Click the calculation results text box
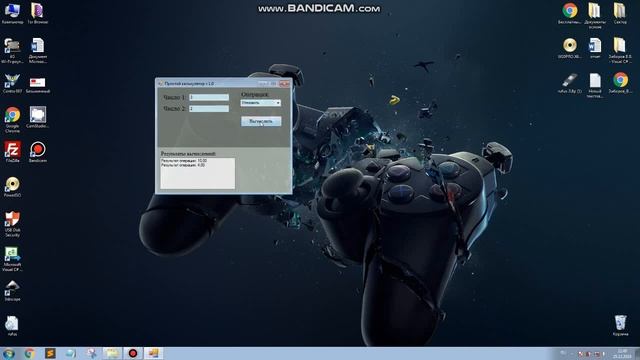This screenshot has width=640, height=360. (198, 173)
